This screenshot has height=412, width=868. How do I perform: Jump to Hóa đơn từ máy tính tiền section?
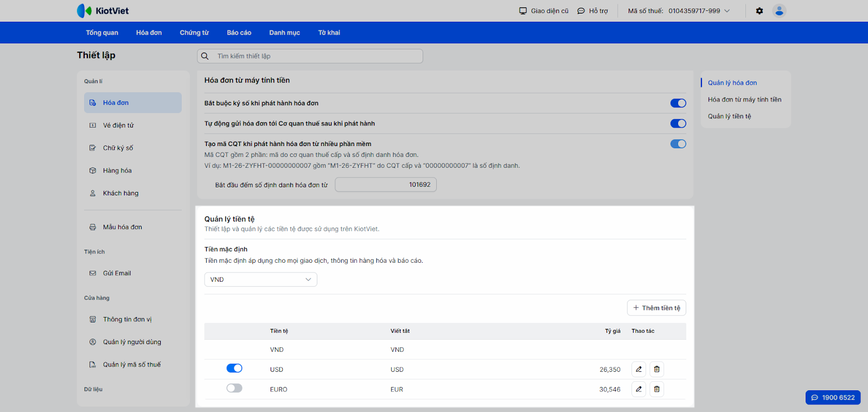[745, 100]
